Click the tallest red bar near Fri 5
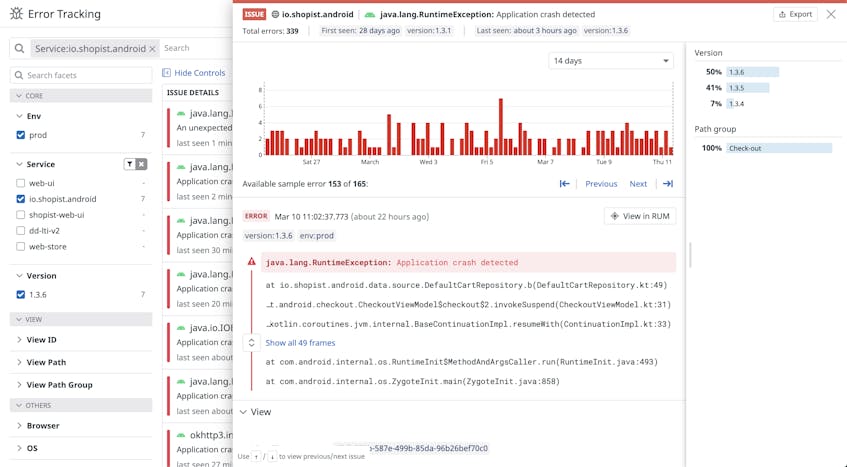 point(501,127)
